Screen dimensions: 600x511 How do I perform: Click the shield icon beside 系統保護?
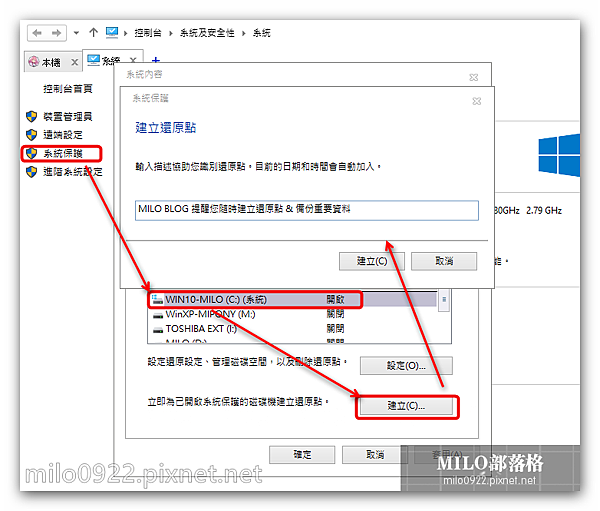(x=31, y=153)
